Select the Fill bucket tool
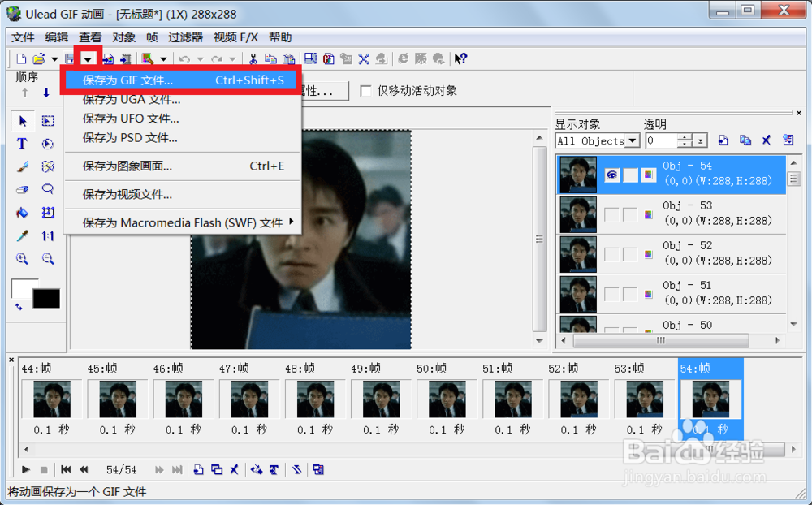The height and width of the screenshot is (505, 812). coord(22,213)
